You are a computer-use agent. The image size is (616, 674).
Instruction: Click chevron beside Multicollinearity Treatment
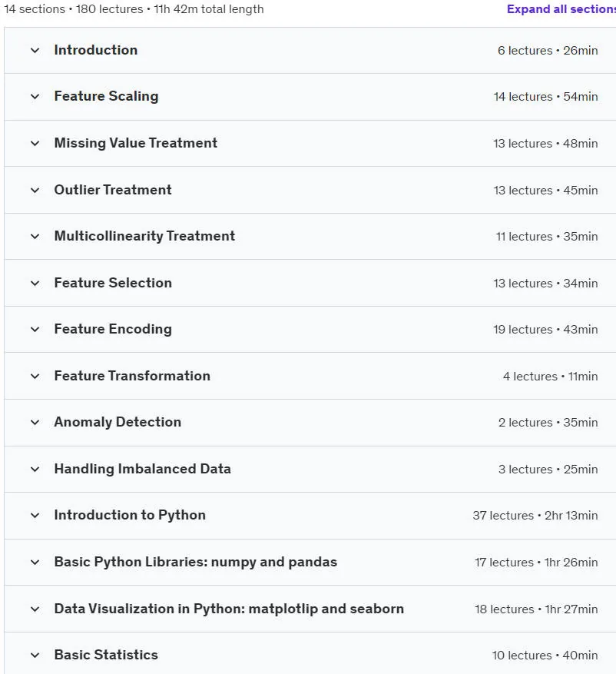[35, 237]
